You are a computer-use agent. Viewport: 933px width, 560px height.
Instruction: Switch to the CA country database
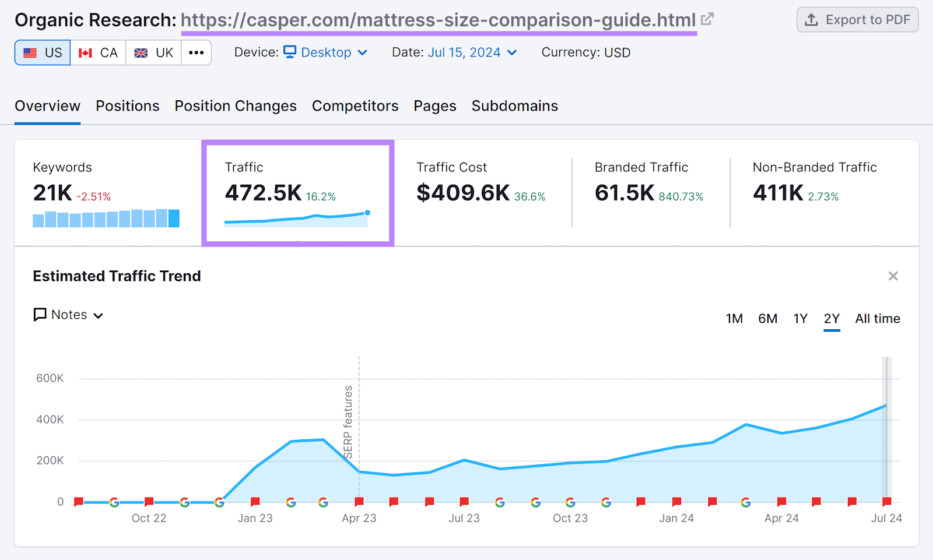point(98,53)
